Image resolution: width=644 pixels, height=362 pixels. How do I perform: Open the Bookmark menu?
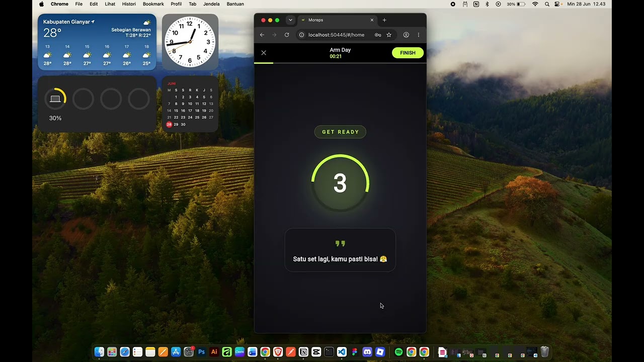pos(153,4)
